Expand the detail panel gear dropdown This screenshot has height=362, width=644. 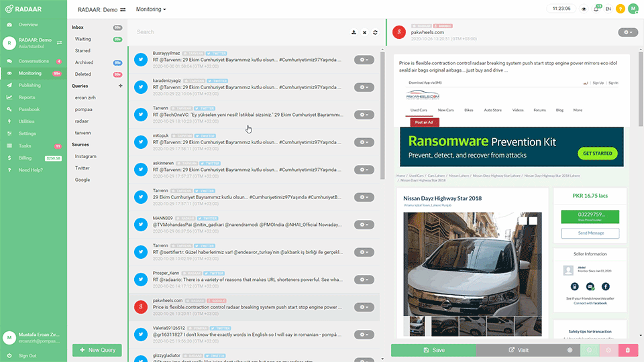coord(628,32)
